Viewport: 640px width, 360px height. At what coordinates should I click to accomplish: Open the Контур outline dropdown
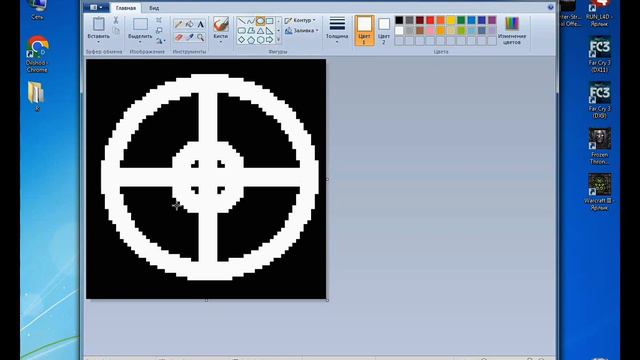click(300, 20)
